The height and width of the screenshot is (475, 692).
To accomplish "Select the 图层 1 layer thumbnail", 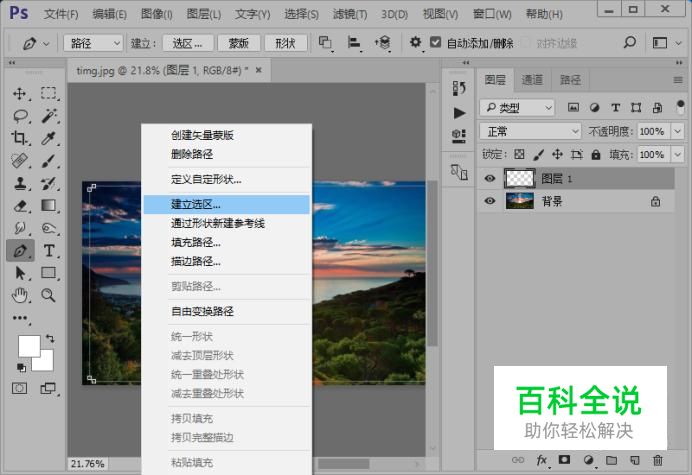I will 519,179.
